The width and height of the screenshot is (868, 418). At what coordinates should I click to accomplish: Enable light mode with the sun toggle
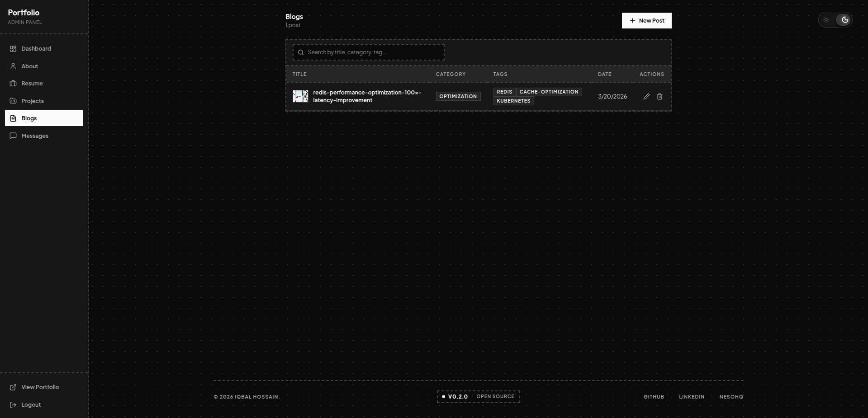click(x=826, y=20)
